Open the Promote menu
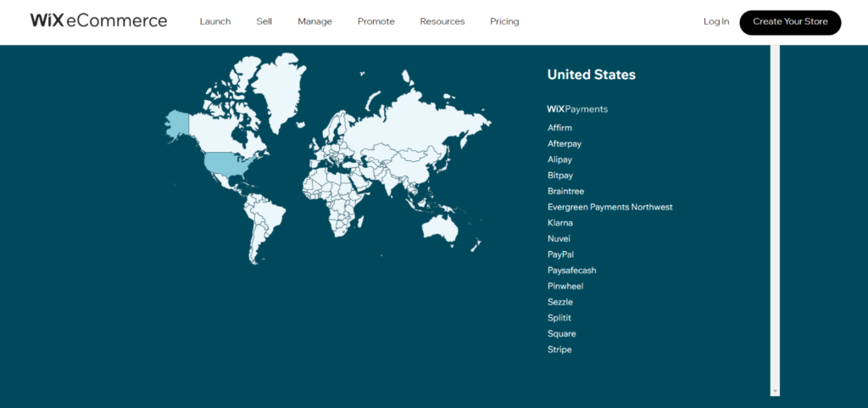868x408 pixels. (376, 21)
